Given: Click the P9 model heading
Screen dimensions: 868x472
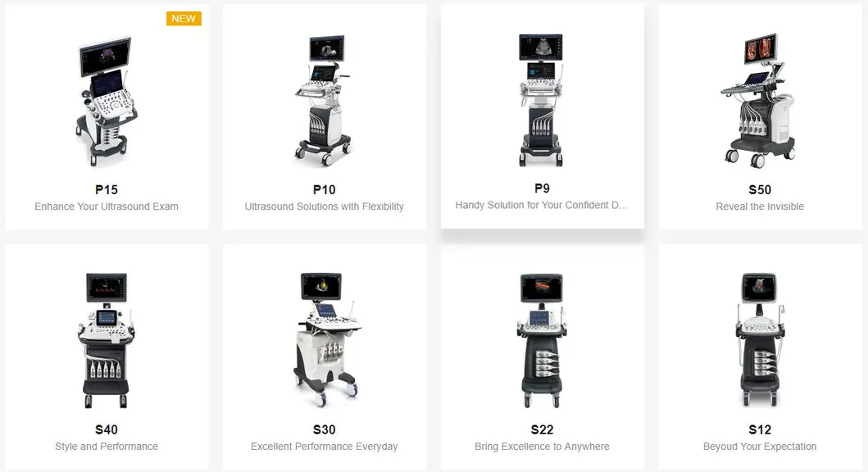Looking at the screenshot, I should click(x=542, y=188).
